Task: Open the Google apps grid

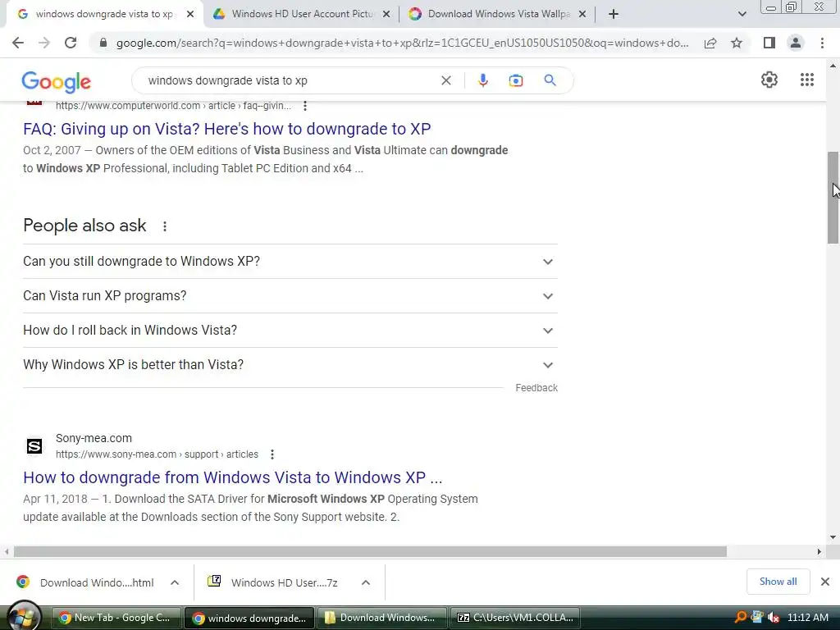Action: pyautogui.click(x=807, y=80)
